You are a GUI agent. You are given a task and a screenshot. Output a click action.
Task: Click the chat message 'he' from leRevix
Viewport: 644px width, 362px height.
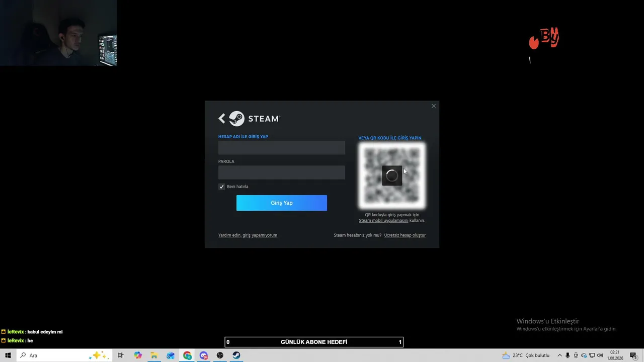tap(30, 341)
